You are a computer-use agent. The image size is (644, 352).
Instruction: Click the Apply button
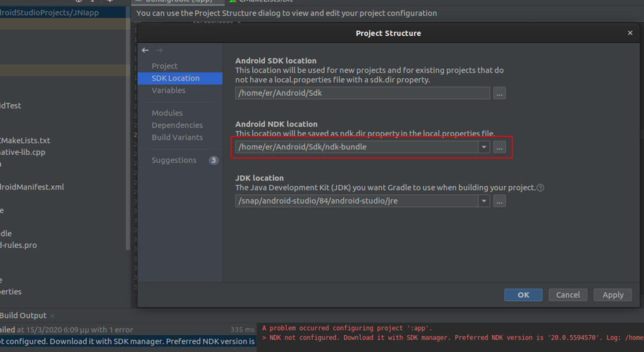(612, 295)
